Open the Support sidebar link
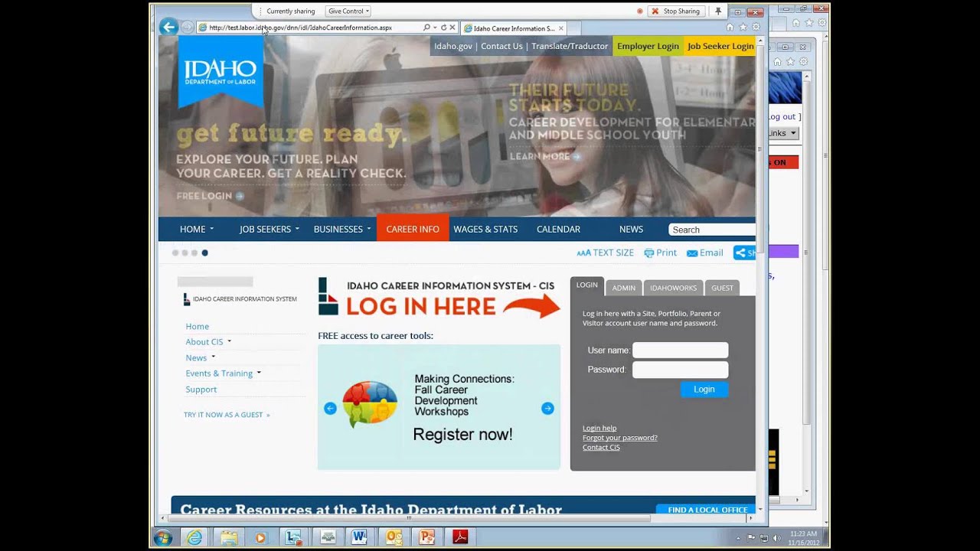The width and height of the screenshot is (980, 551). coord(201,390)
